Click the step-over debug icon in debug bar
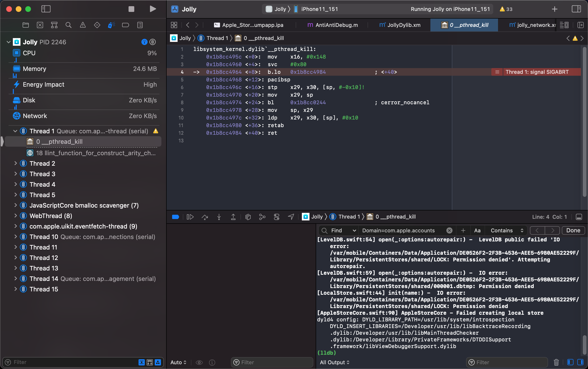588x369 pixels. (x=204, y=216)
